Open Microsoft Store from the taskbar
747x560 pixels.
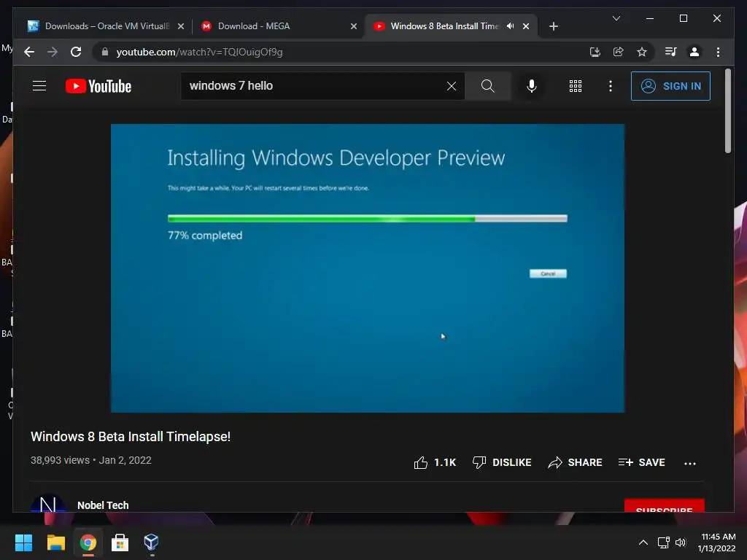[x=120, y=542]
